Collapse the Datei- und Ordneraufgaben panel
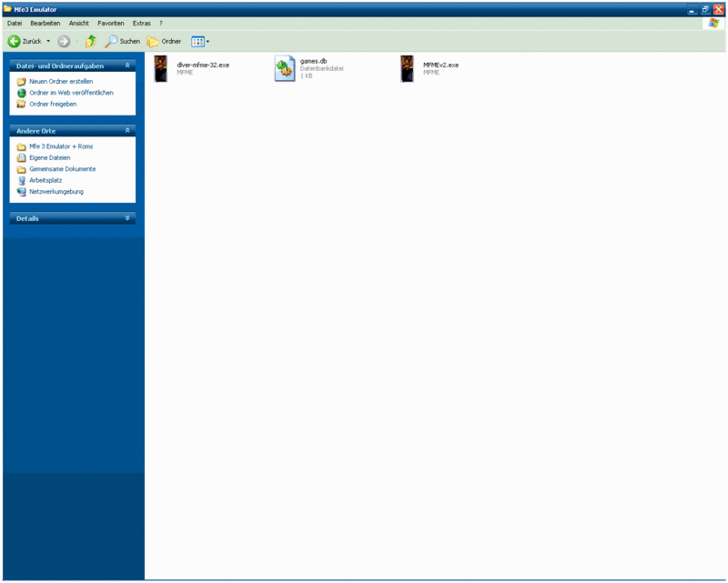The width and height of the screenshot is (728, 583). [127, 65]
